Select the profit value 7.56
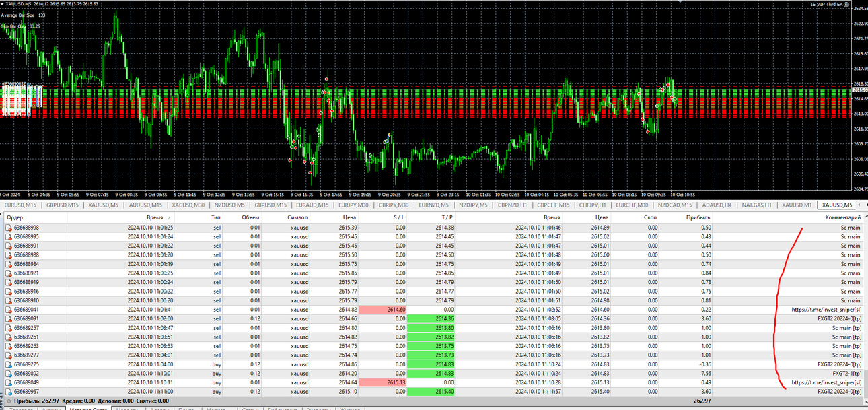Screen dimensions: 868x410 pos(706,373)
